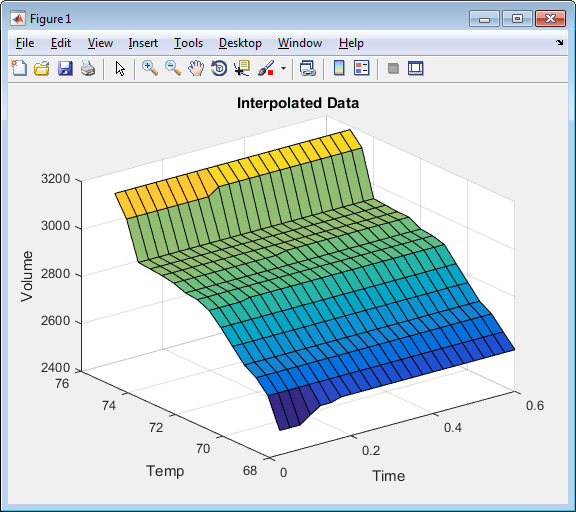
Task: Save the figure with floppy disk icon
Action: [x=65, y=68]
